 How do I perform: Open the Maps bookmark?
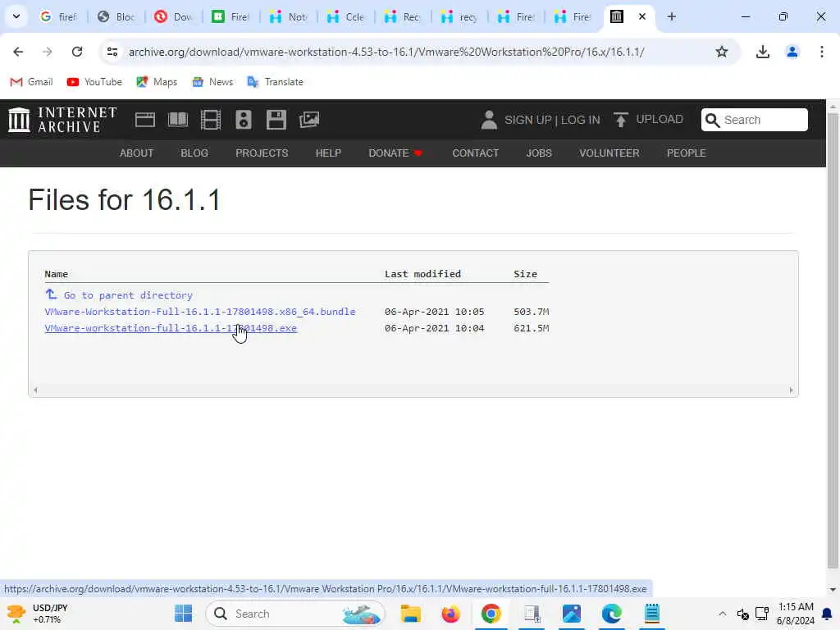point(157,82)
